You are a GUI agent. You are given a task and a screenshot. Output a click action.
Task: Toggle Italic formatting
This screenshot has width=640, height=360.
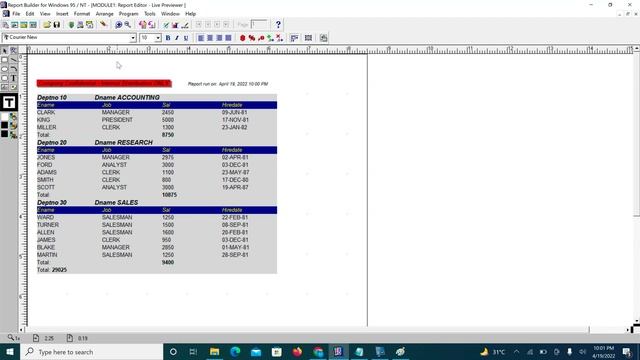point(177,38)
